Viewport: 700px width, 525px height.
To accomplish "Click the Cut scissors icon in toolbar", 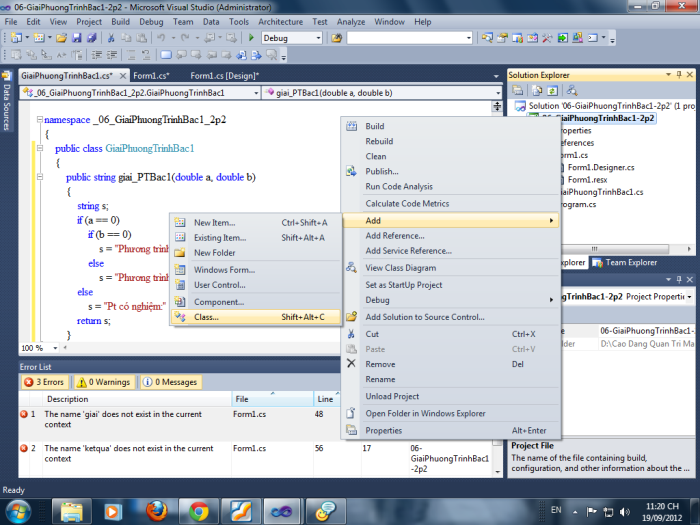I will point(111,38).
